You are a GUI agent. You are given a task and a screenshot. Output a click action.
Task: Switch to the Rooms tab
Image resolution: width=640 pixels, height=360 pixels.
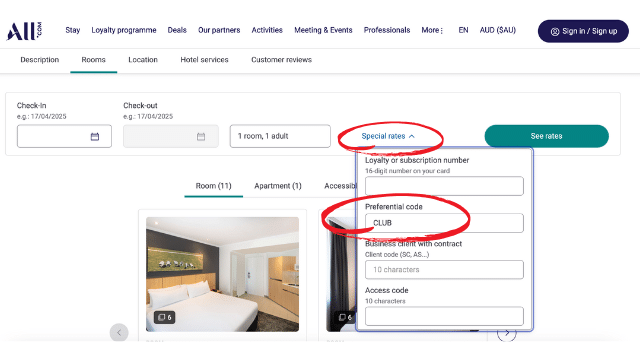93,60
